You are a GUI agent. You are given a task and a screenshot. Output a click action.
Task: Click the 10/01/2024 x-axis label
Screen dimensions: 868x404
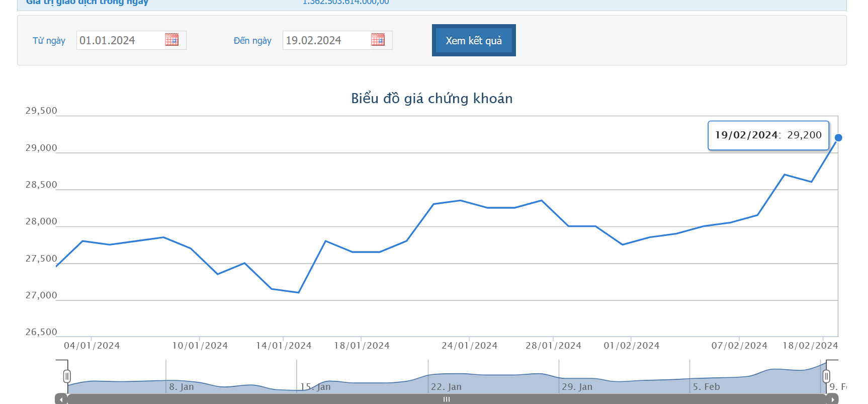click(200, 346)
